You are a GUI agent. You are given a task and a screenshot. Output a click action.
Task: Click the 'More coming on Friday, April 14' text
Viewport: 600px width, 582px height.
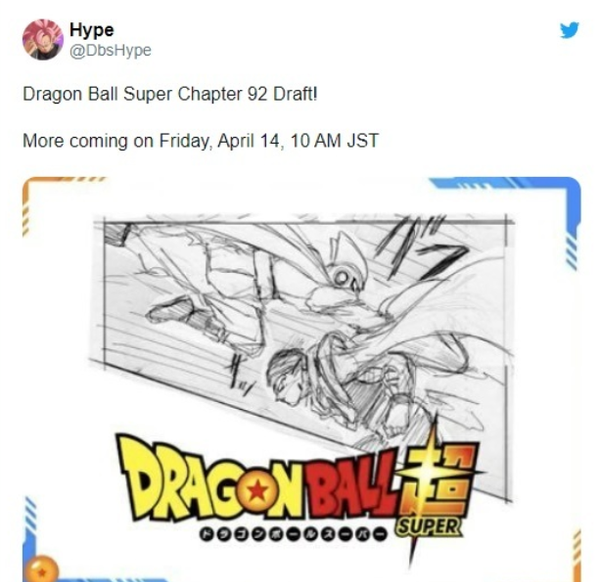coord(153,140)
